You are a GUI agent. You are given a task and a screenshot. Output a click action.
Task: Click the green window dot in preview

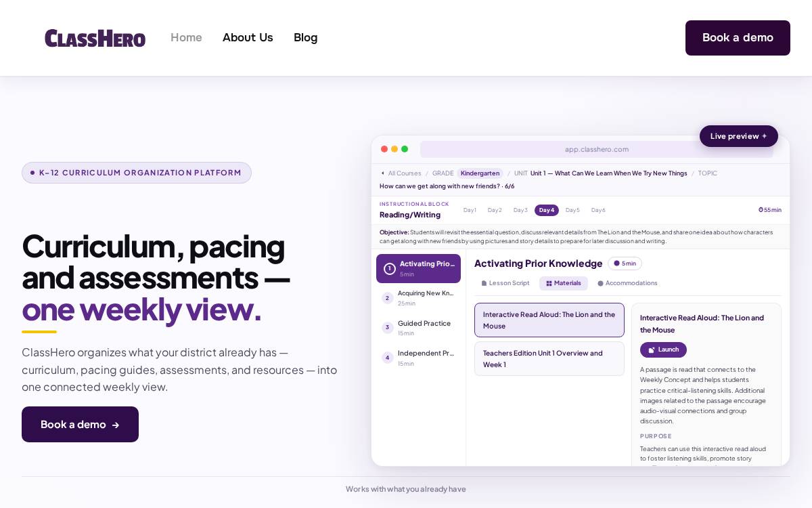[x=405, y=149]
